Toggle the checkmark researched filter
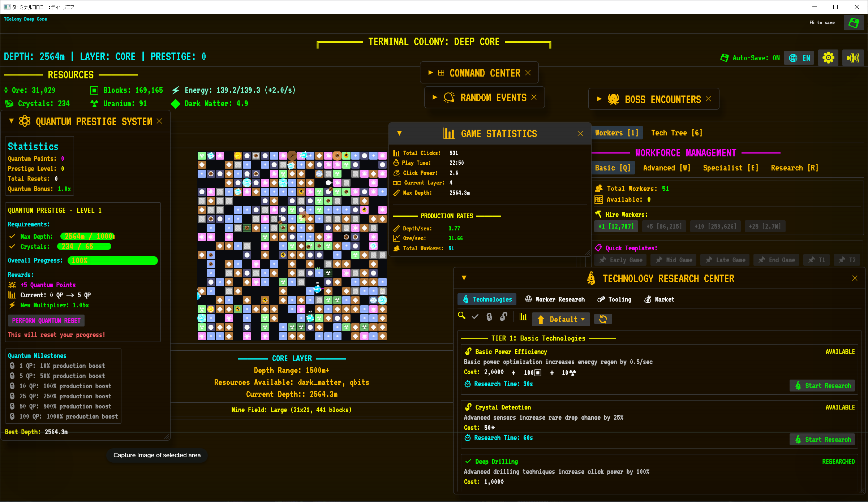The width and height of the screenshot is (868, 502). coord(475,317)
